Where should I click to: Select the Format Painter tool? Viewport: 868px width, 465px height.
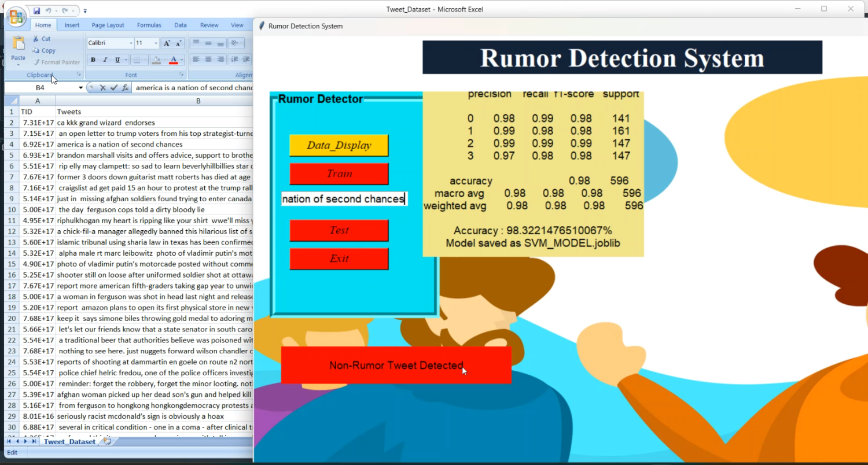[56, 62]
